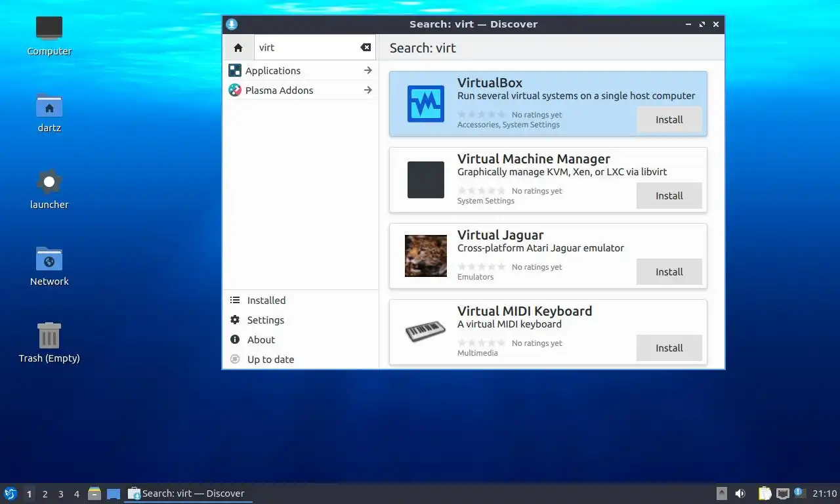Click the 'Multimedia' category text
Screen dimensions: 840x504
477,353
